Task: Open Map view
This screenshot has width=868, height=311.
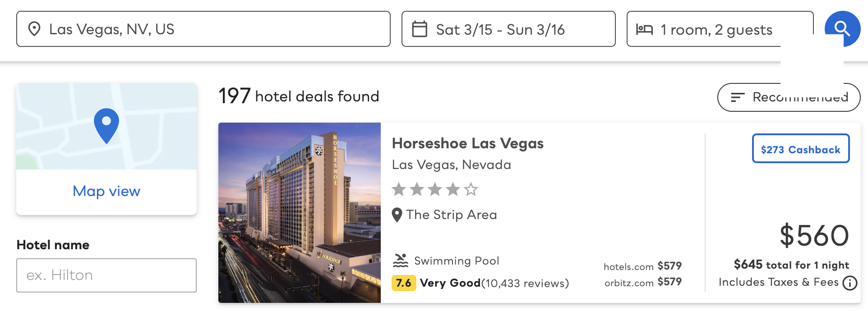Action: (x=106, y=191)
